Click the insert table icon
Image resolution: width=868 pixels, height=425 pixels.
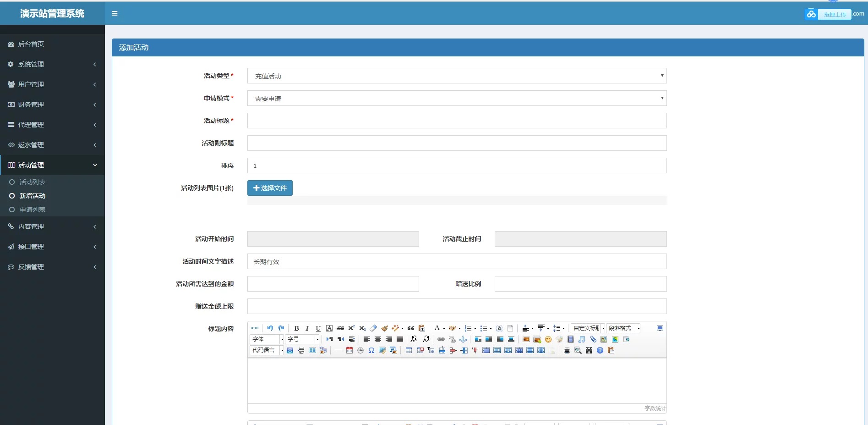(409, 350)
